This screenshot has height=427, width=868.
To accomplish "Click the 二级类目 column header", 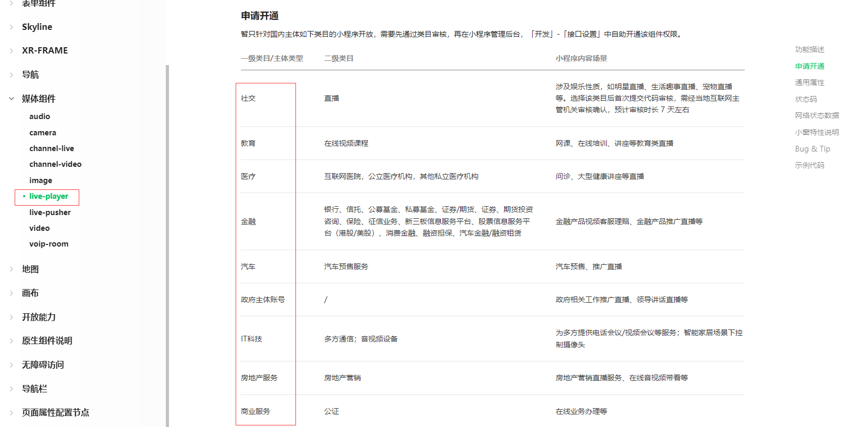I will (x=339, y=58).
